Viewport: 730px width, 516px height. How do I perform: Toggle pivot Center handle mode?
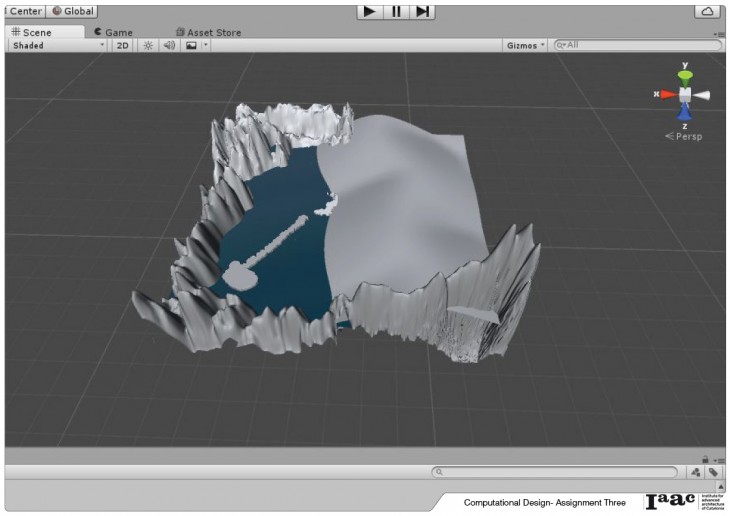(x=23, y=11)
